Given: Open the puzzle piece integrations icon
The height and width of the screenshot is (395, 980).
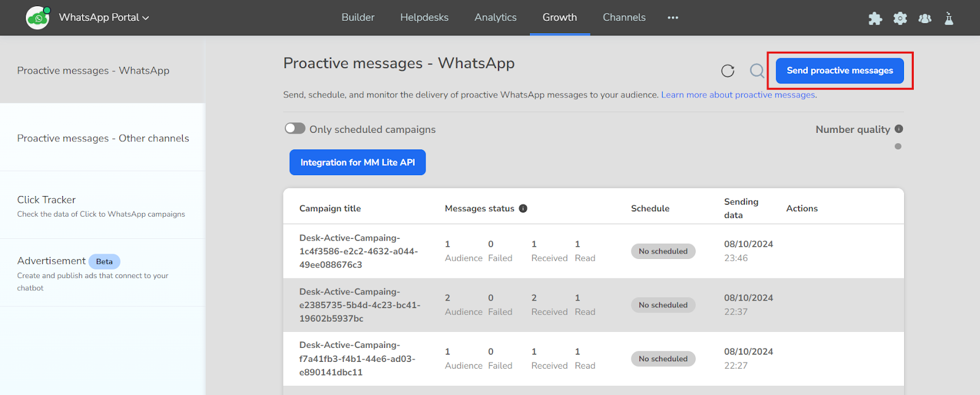Looking at the screenshot, I should [x=875, y=18].
